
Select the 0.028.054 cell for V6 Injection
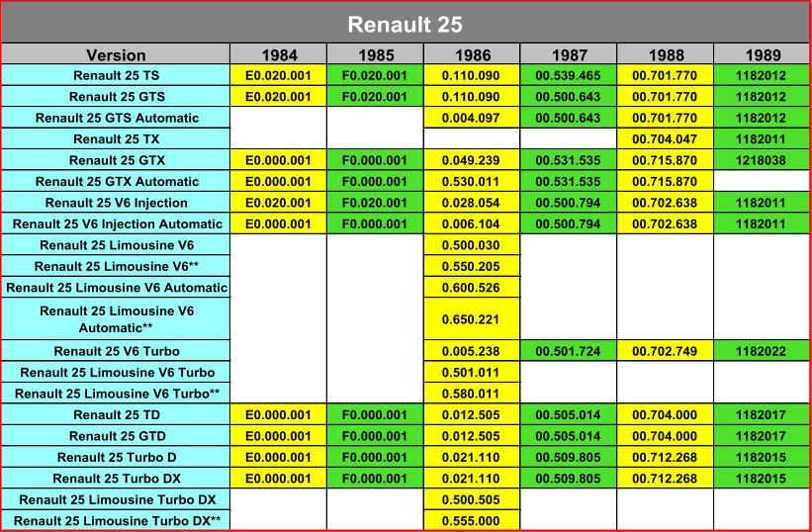tap(471, 203)
